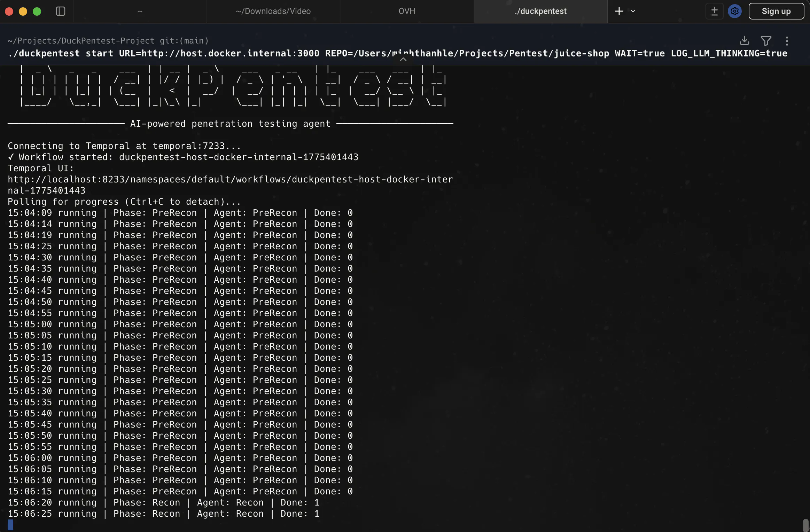Click the ~/Projects/DuckPentest-Project git:(main) prompt
The width and height of the screenshot is (810, 532).
click(x=108, y=41)
